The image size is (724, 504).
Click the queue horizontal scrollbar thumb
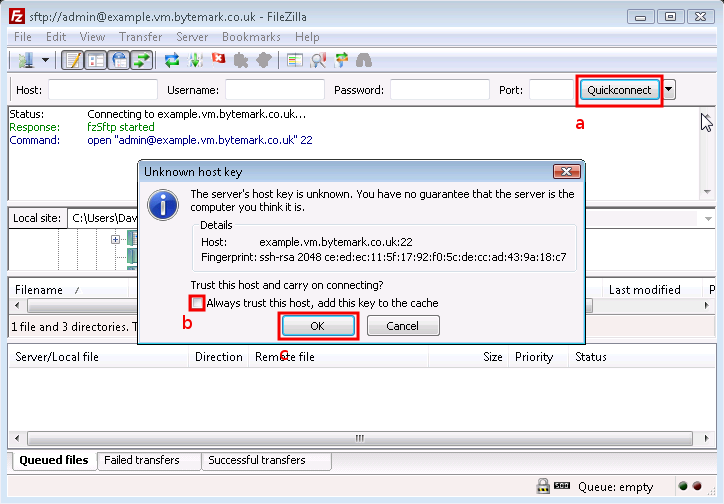pyautogui.click(x=360, y=438)
